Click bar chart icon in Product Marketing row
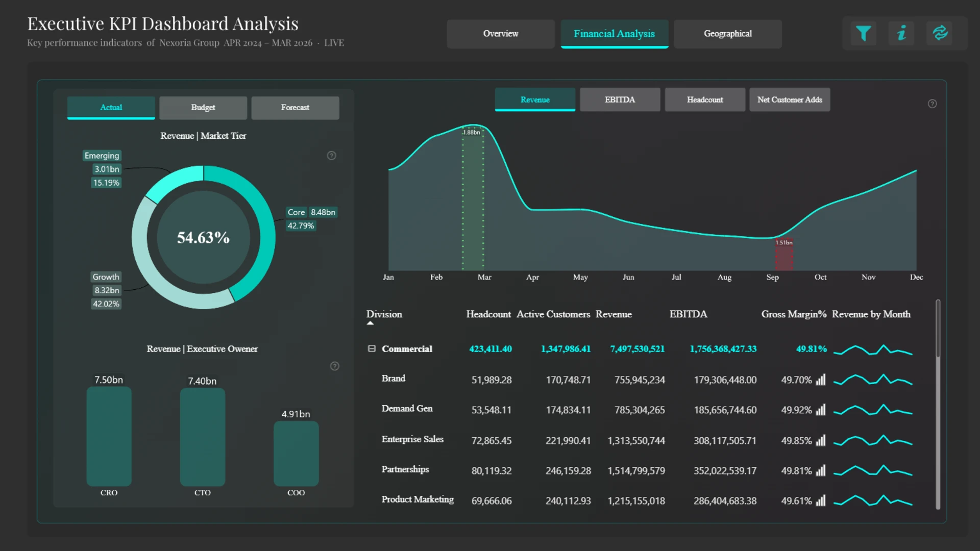Viewport: 980px width, 551px height. click(x=820, y=501)
